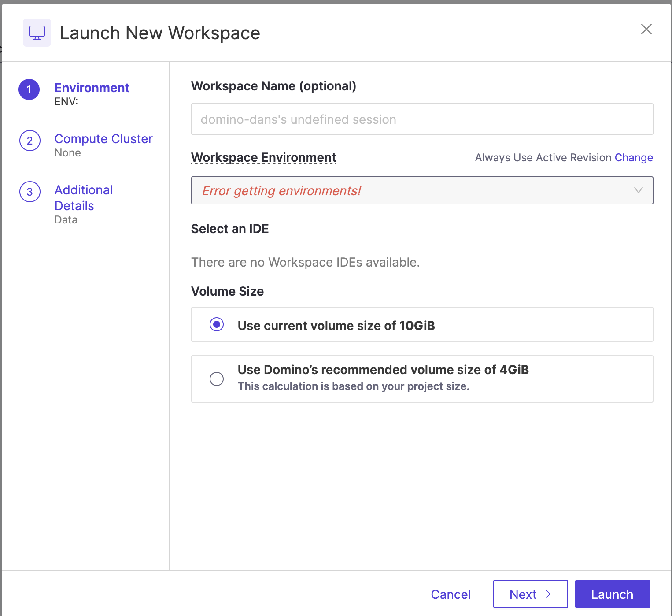The height and width of the screenshot is (616, 672).
Task: Go to the Additional Details step
Action: click(84, 198)
